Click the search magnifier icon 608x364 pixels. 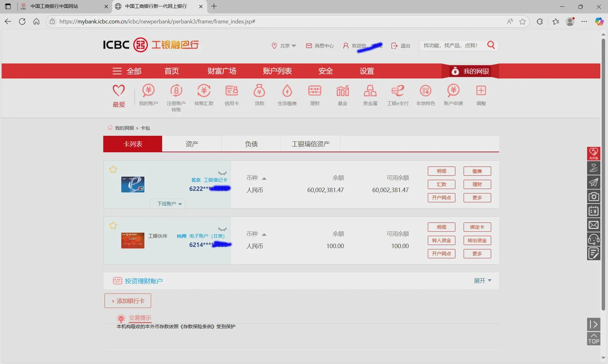(x=491, y=45)
